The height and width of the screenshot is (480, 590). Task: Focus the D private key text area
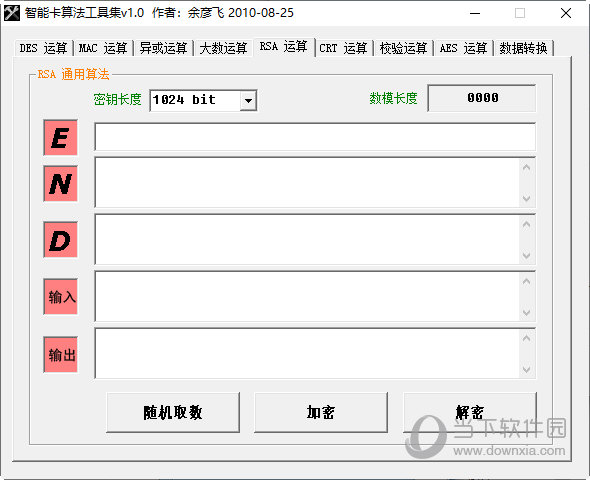coord(307,240)
